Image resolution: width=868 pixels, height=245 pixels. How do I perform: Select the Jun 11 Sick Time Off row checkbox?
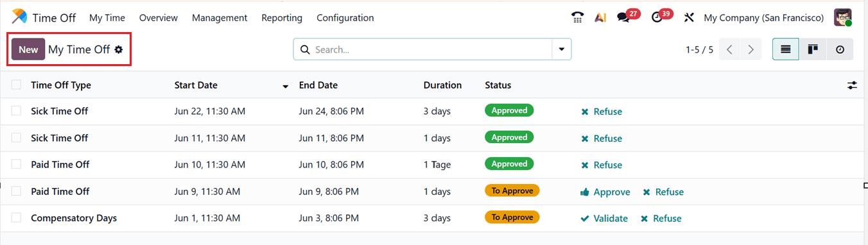16,138
